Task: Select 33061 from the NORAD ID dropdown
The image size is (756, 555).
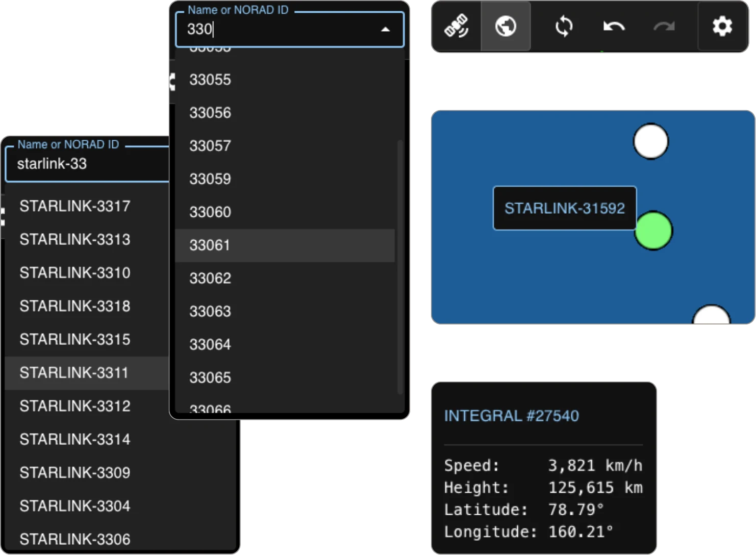Action: pyautogui.click(x=210, y=246)
